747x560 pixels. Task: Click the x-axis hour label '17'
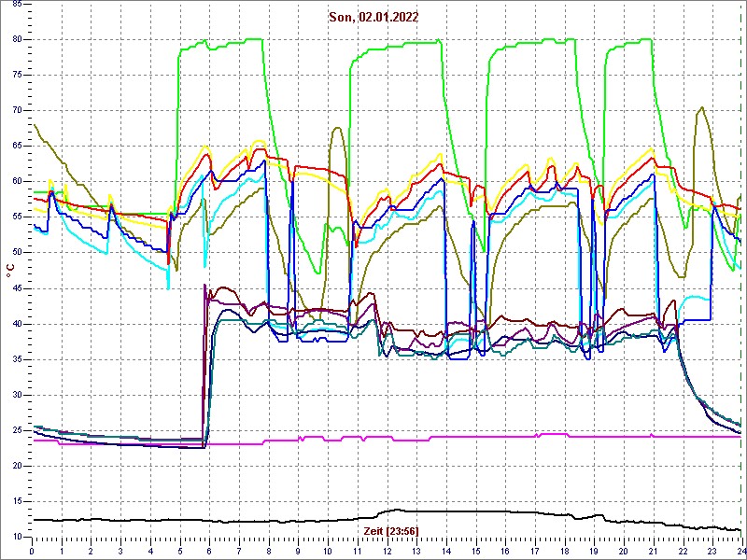point(535,551)
